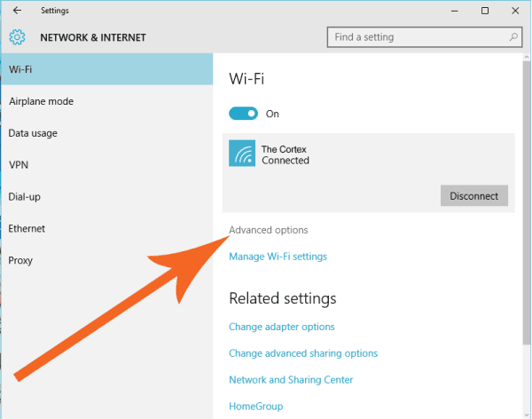Disconnect from The Cortex network
Viewport: 532px width, 419px height.
tap(474, 195)
